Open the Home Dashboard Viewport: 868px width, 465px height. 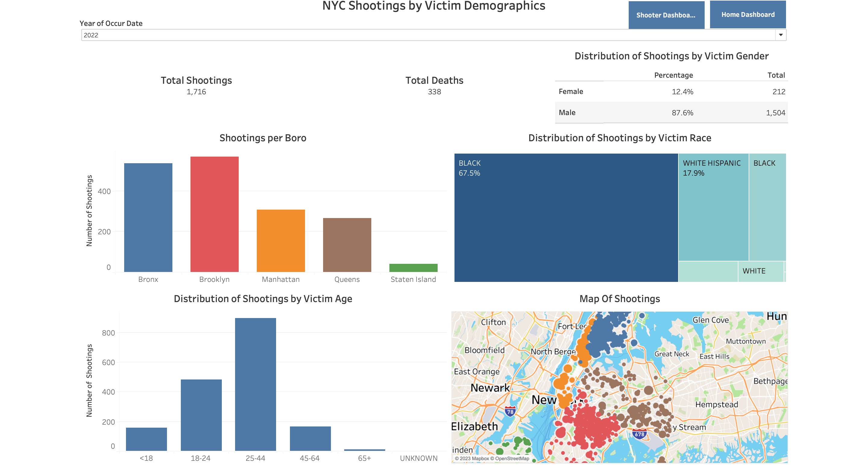click(748, 14)
